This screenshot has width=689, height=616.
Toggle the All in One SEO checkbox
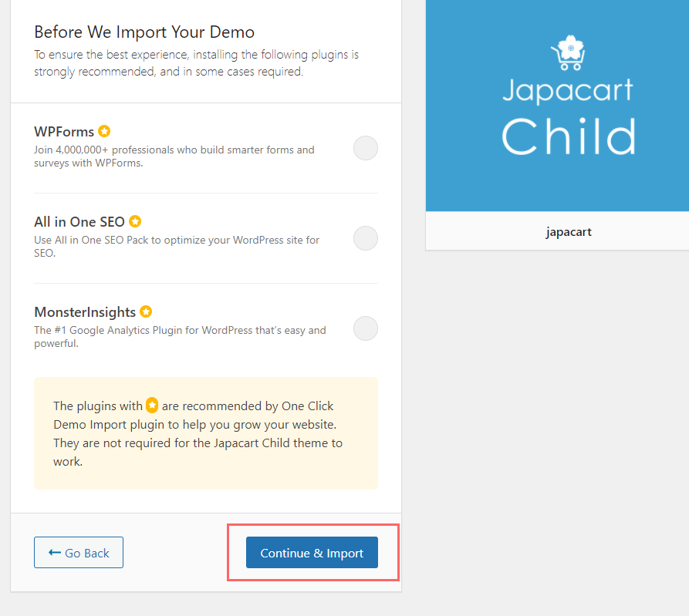point(366,238)
